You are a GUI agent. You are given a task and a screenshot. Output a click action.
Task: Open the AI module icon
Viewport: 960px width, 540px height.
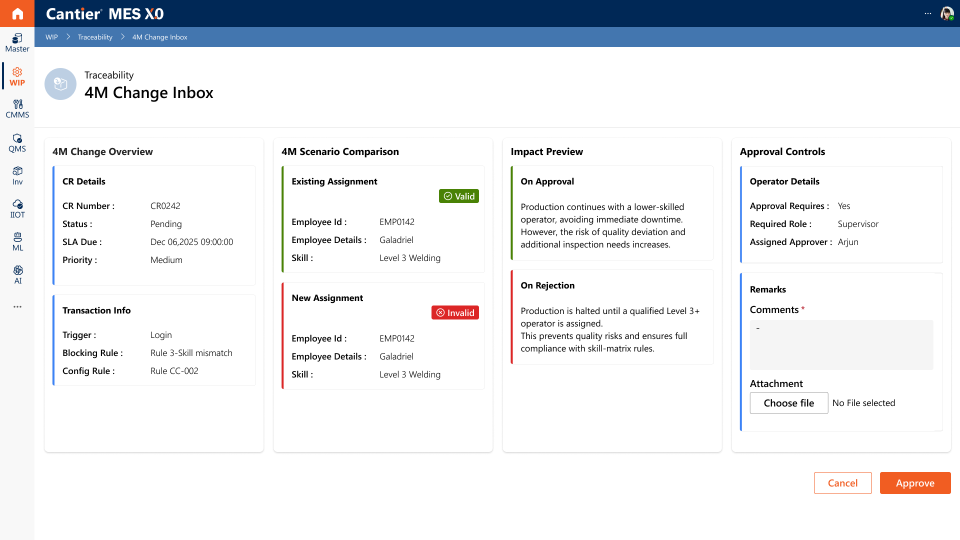point(17,275)
